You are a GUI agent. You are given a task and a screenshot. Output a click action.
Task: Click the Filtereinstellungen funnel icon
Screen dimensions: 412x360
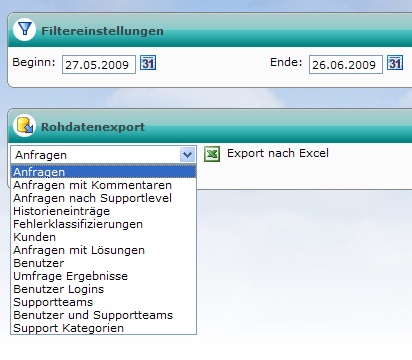click(x=24, y=29)
